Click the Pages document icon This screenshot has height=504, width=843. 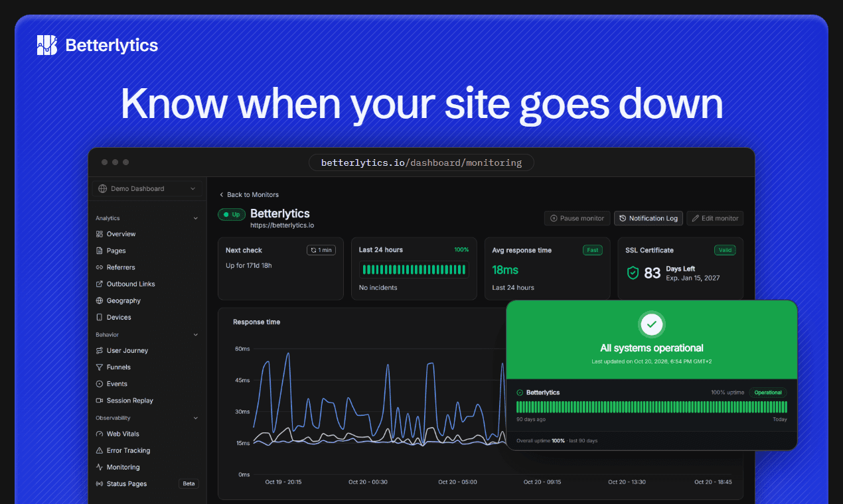[x=100, y=251]
